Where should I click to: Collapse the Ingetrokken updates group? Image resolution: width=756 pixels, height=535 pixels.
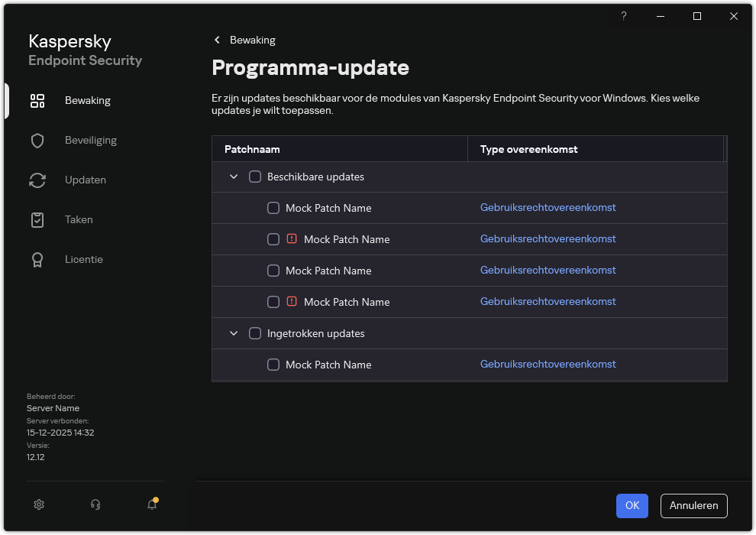234,333
